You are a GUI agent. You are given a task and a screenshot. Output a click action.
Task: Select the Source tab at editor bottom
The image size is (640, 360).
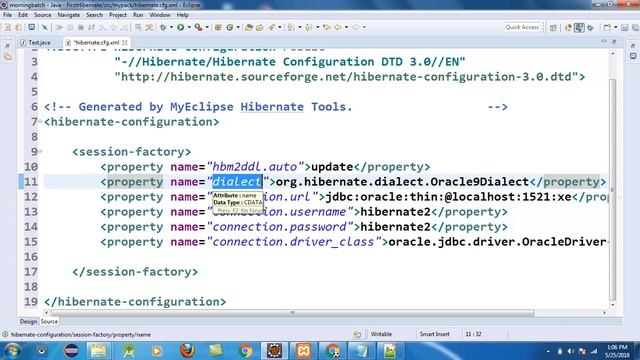[49, 322]
